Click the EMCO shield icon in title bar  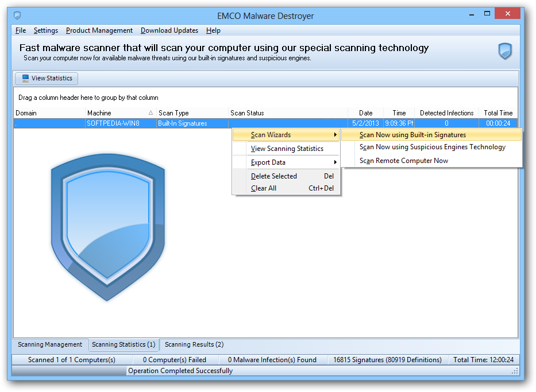(17, 15)
